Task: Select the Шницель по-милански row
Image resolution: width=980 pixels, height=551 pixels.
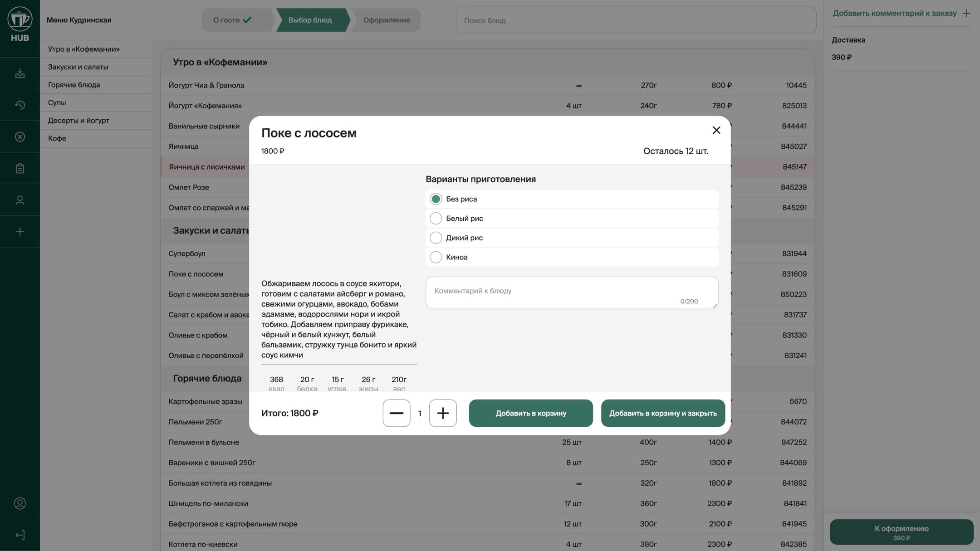Action: point(487,503)
